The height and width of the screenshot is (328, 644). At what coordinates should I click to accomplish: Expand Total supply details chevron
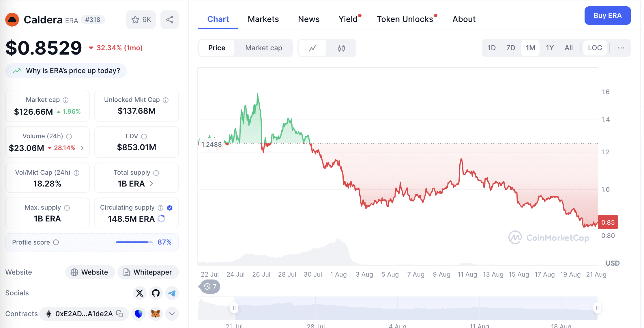pos(151,184)
